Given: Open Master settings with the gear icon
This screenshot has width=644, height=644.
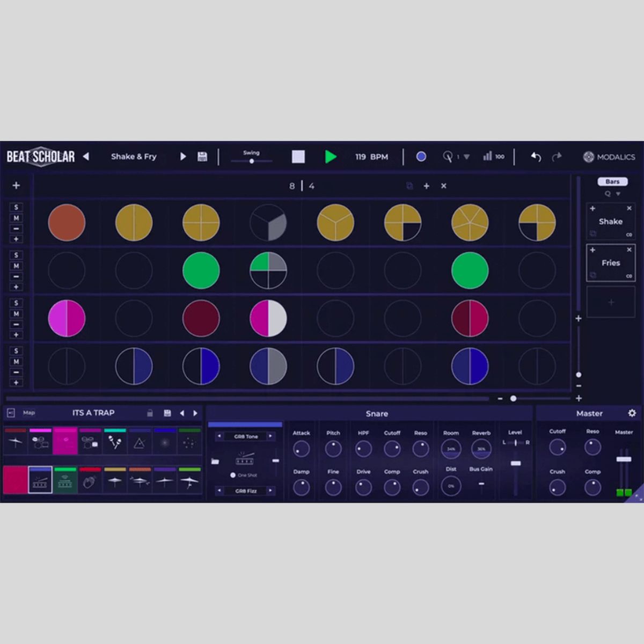Looking at the screenshot, I should point(632,413).
